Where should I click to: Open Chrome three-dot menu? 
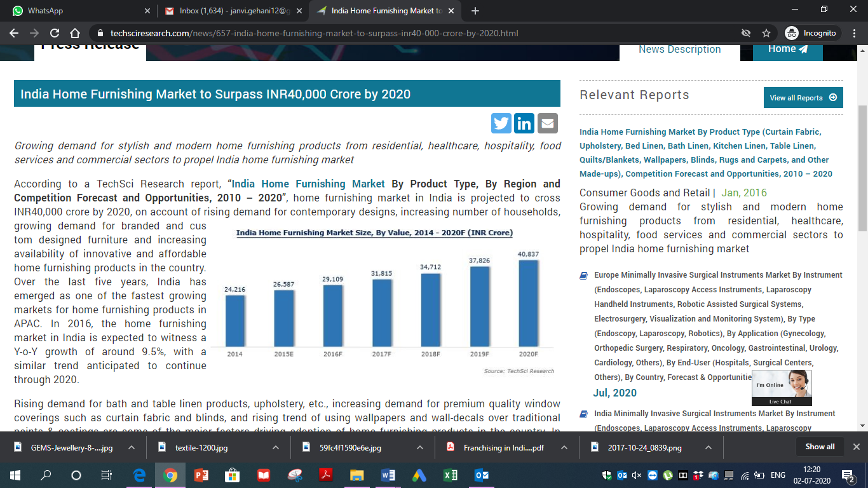tap(855, 33)
